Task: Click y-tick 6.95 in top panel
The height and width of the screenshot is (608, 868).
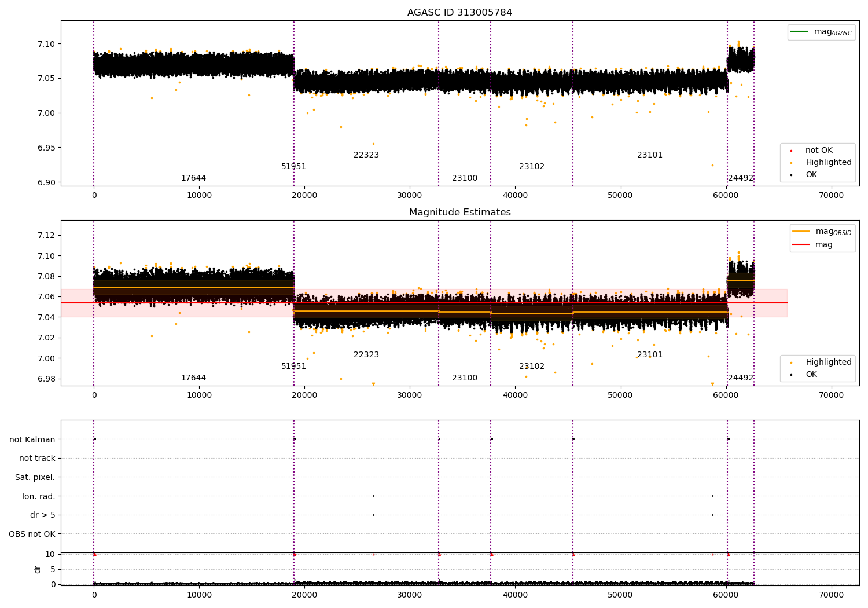Action: click(47, 148)
